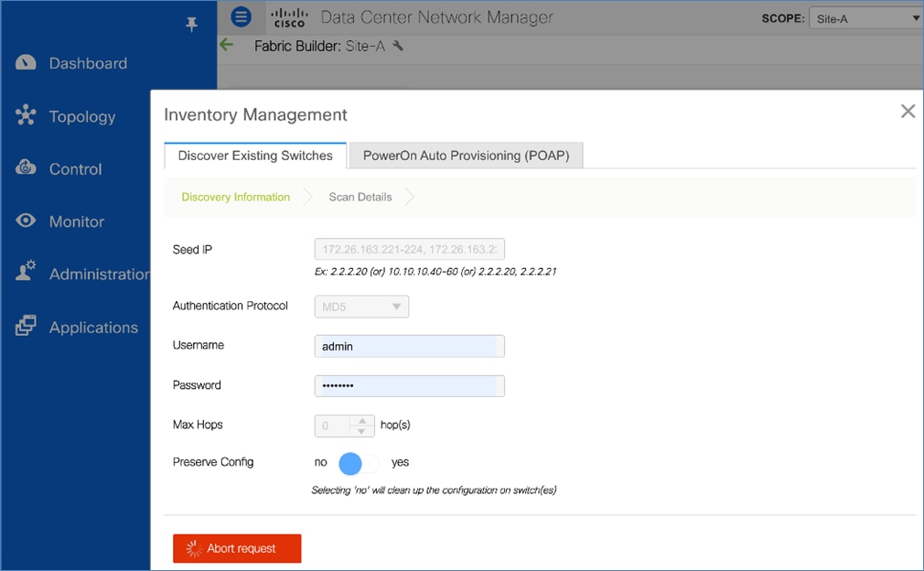Switch to PowerOn Auto Provisioning (POAP) tab
Image resolution: width=924 pixels, height=571 pixels.
pos(467,156)
